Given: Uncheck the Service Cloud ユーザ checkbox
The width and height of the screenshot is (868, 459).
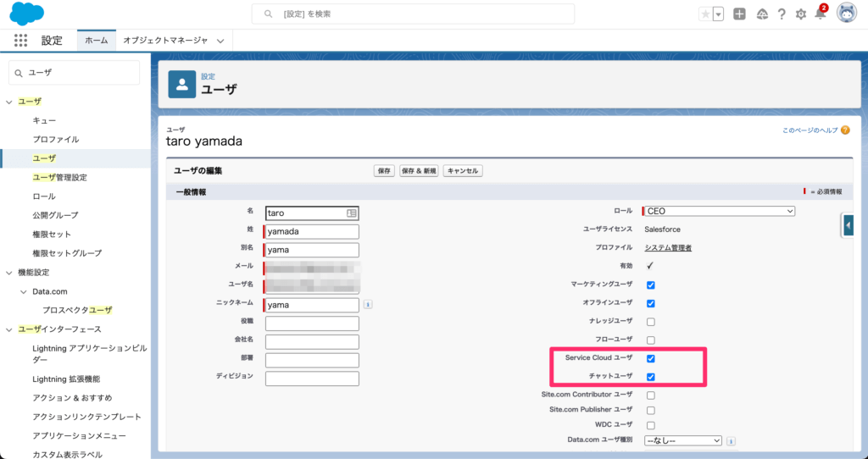Looking at the screenshot, I should (651, 358).
